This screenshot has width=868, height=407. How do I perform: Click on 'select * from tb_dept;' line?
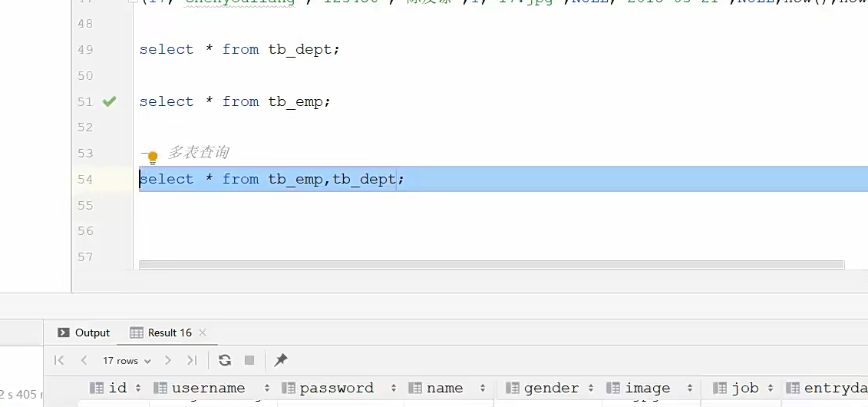[x=239, y=49]
